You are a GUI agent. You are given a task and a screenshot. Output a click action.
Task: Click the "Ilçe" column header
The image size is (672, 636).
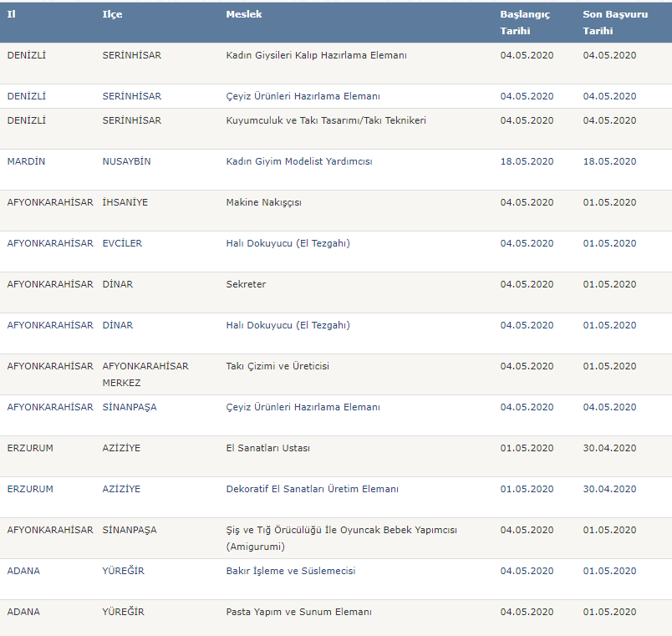(112, 14)
